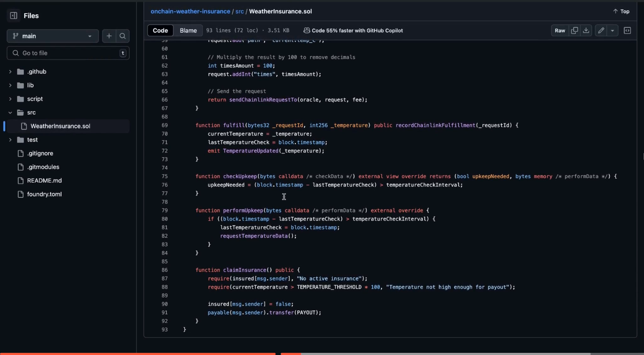Open the src folder icon
This screenshot has height=355, width=644.
pyautogui.click(x=20, y=112)
